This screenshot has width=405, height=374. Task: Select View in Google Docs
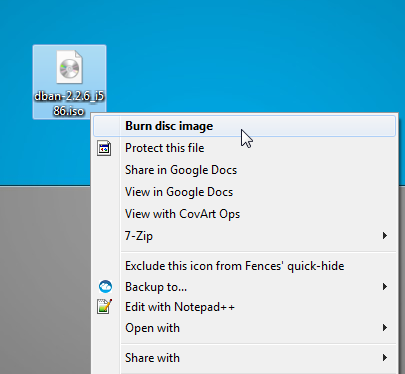pyautogui.click(x=244, y=192)
